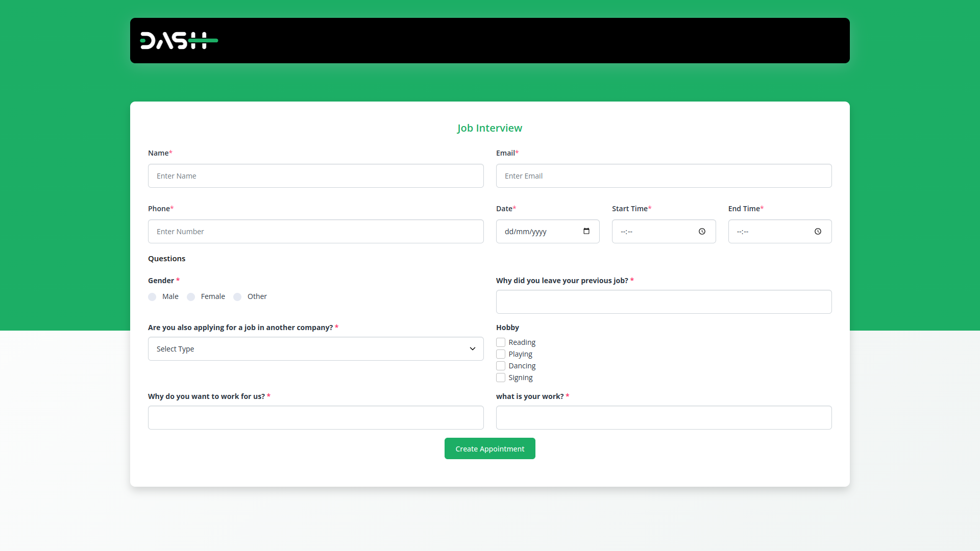Select the Female gender radio button
Viewport: 980px width, 551px height.
(x=191, y=297)
